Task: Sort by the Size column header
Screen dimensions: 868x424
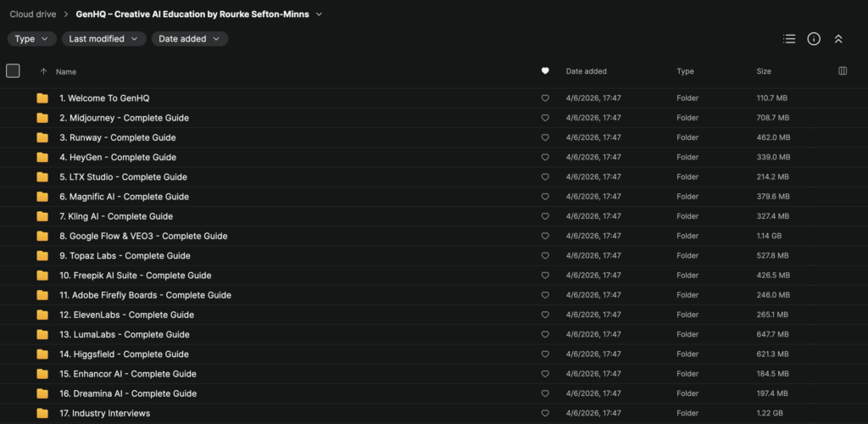Action: tap(764, 71)
